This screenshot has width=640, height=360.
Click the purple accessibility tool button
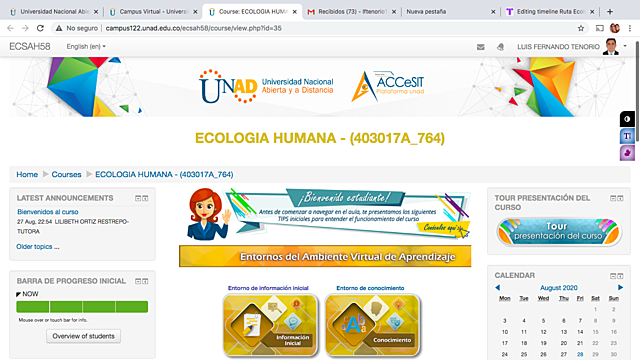click(627, 153)
